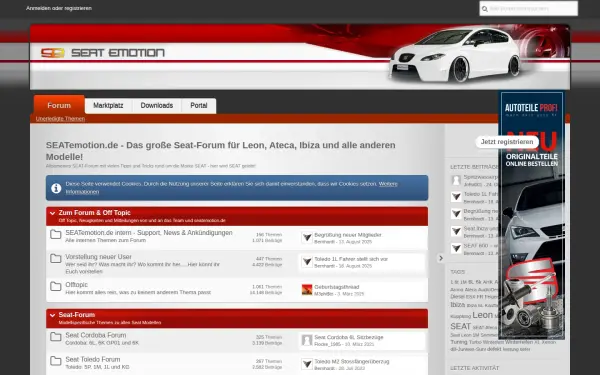Click sidebar avatar next to 'Begrüßung' post
Screen dimensions: 600x375
456,214
